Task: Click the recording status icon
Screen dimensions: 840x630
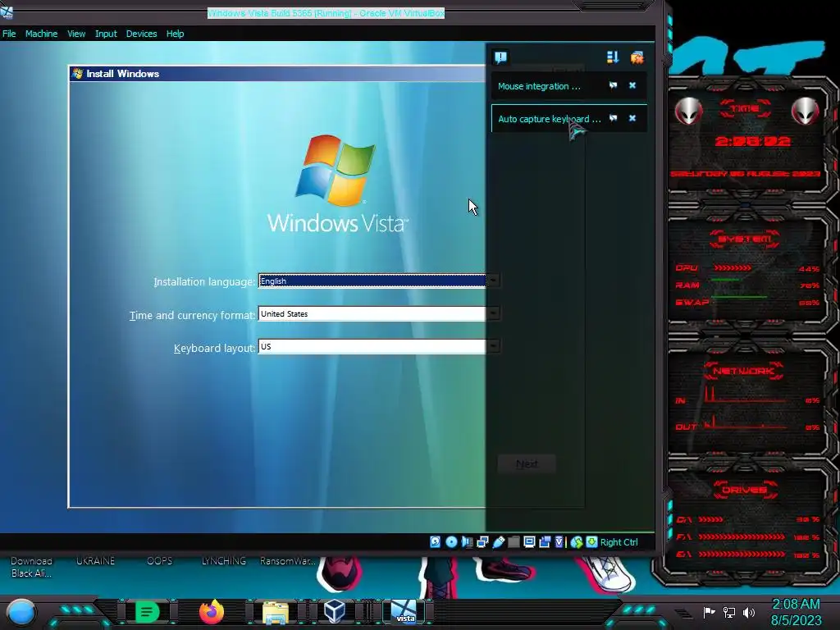Action: (545, 542)
